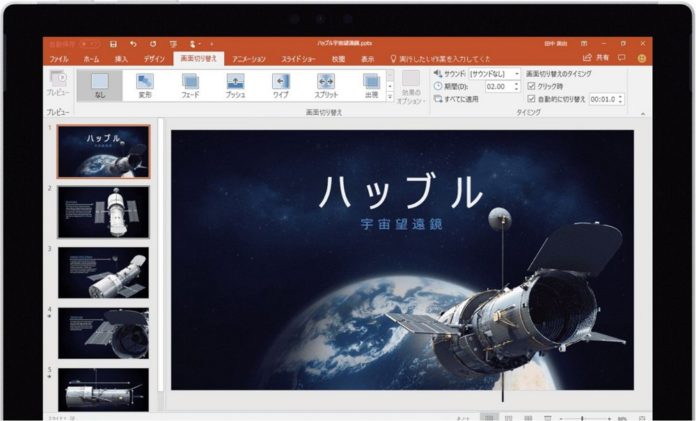Click the zoom out minus button

[x=562, y=418]
